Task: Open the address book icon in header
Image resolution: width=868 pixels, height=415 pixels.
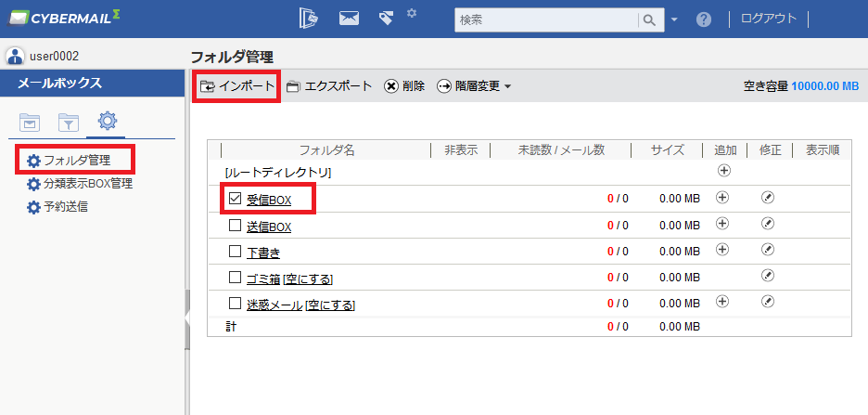Action: point(308,19)
